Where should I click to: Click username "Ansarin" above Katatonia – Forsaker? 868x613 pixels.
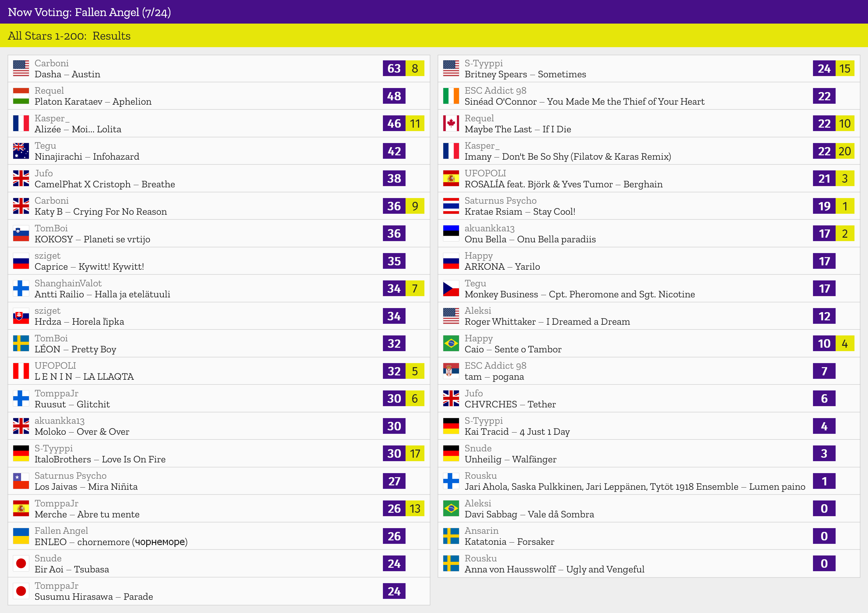click(482, 531)
